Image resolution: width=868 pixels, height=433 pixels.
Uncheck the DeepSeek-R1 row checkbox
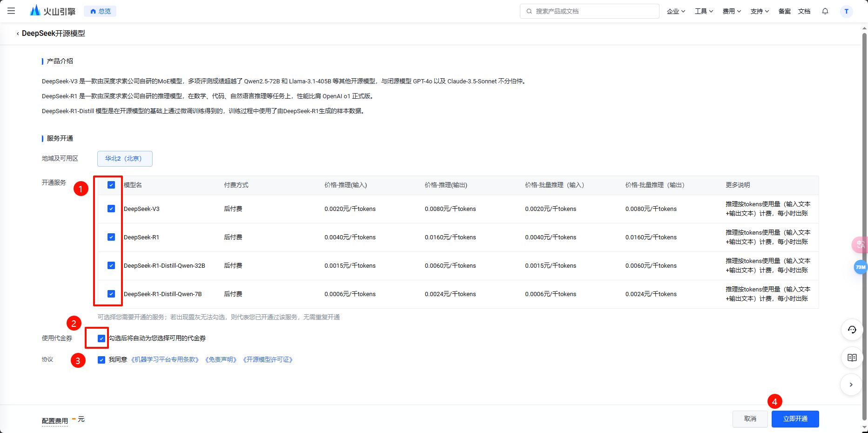[111, 237]
